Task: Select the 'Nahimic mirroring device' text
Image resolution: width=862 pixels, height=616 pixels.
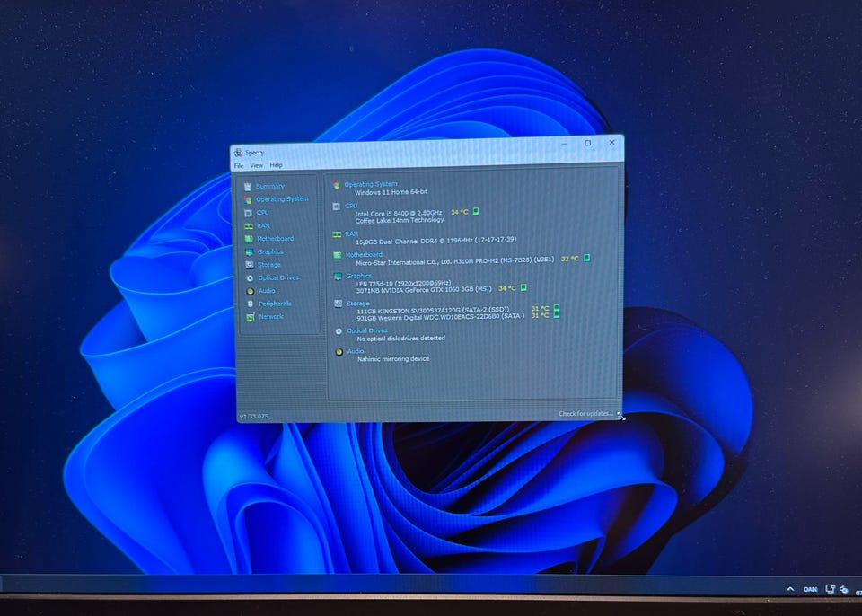Action: coord(393,359)
